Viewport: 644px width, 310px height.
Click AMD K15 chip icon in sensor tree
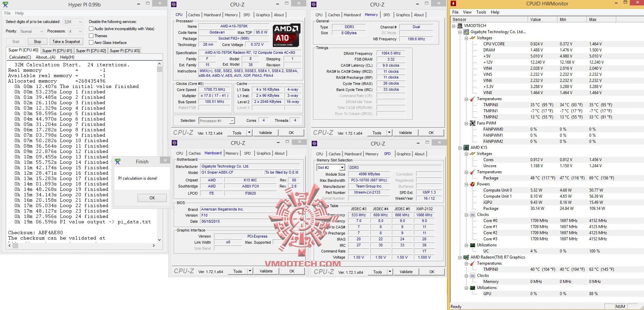(466, 148)
